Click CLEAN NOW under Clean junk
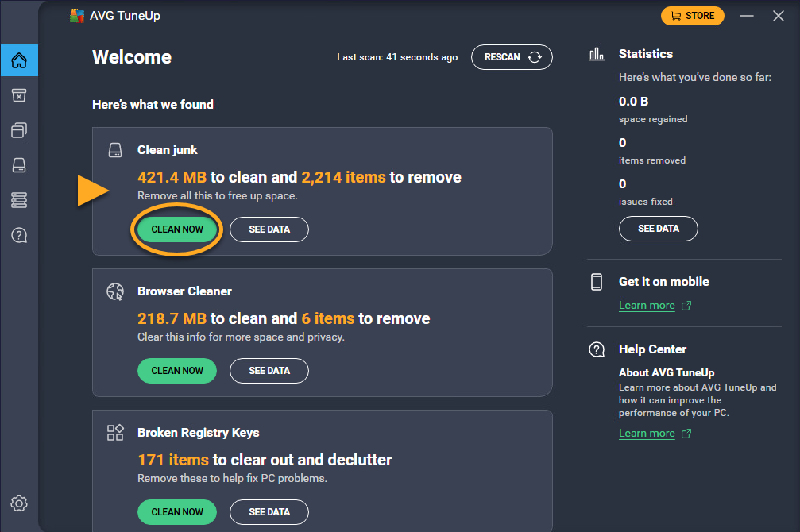 coord(177,229)
